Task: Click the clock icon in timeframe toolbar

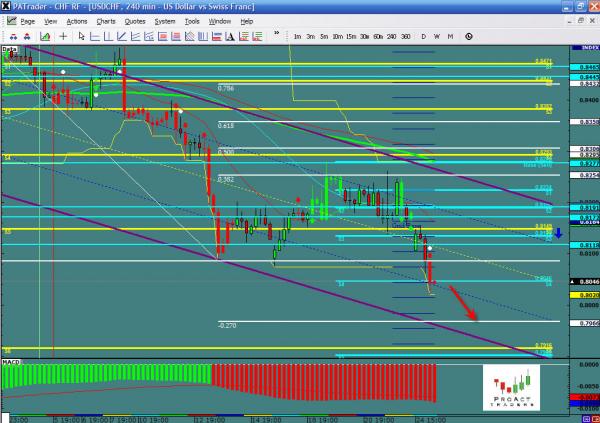Action: tap(469, 37)
